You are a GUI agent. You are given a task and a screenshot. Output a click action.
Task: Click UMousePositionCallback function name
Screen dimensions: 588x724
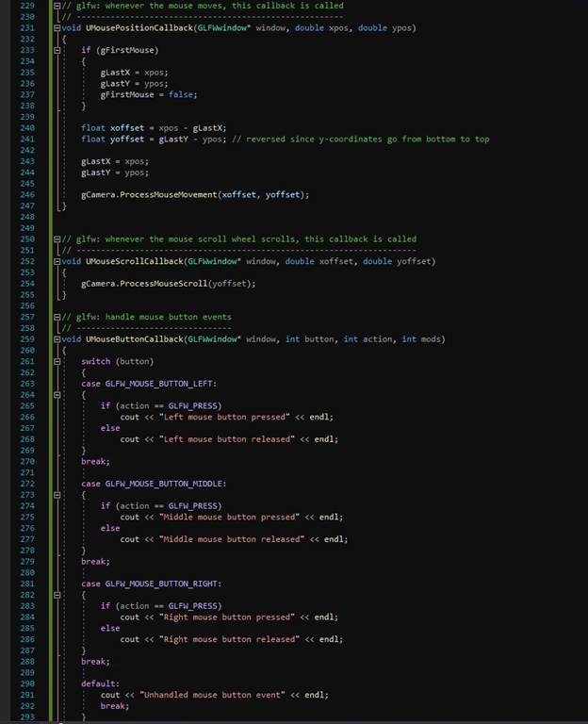(139, 28)
